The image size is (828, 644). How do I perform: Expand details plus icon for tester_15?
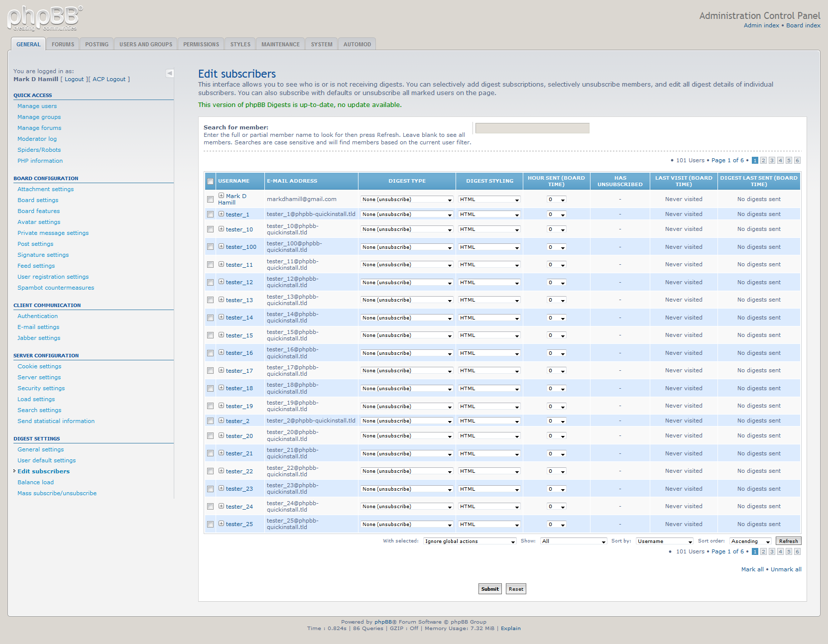pos(221,335)
